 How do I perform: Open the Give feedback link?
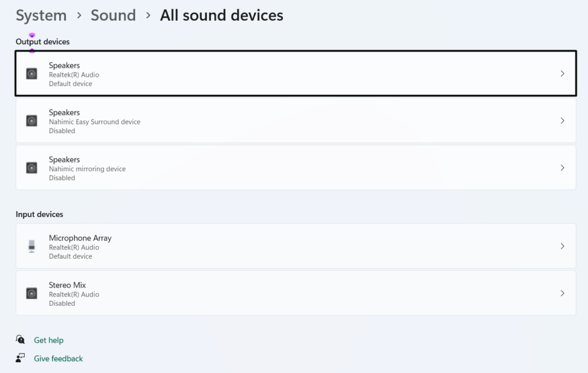point(59,359)
